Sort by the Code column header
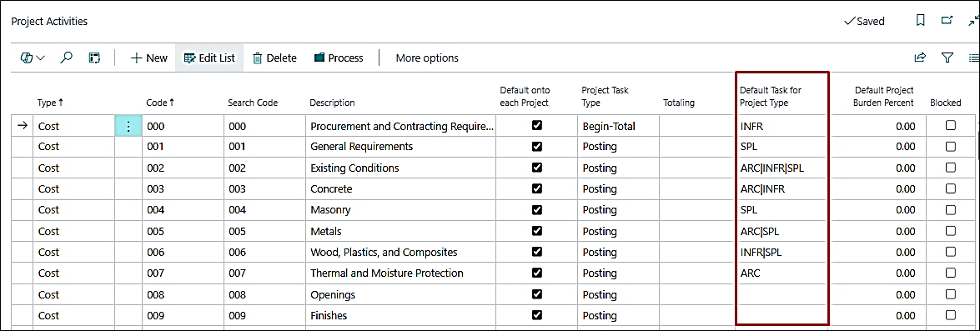The image size is (980, 331). tap(160, 103)
